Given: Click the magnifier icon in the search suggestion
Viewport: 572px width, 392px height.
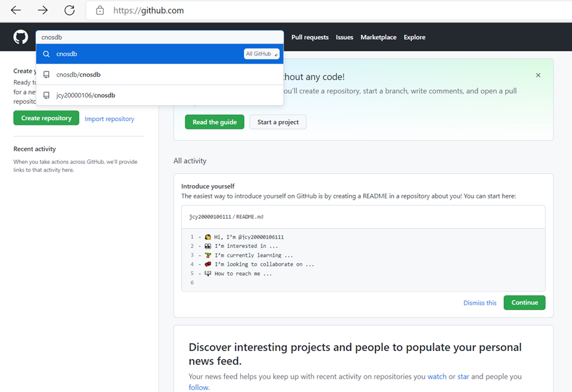Looking at the screenshot, I should pos(46,54).
